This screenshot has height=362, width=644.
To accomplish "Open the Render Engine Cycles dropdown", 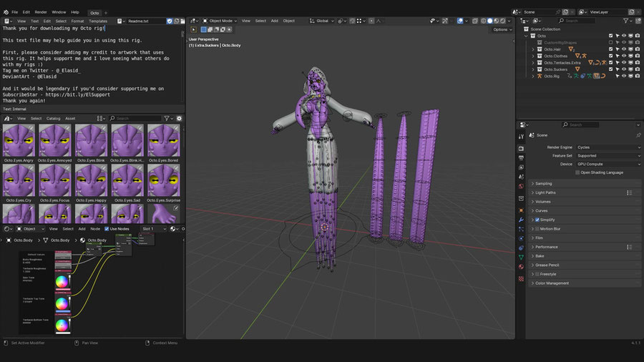I will 608,147.
